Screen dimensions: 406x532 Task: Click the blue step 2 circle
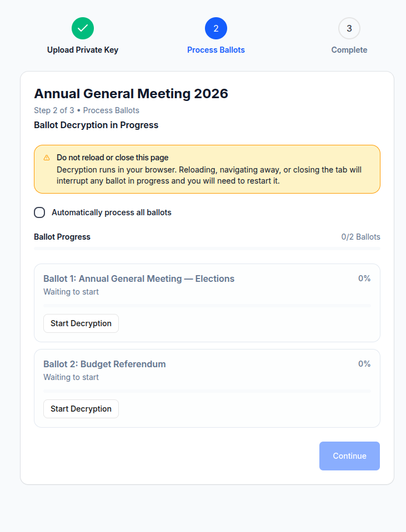(216, 28)
